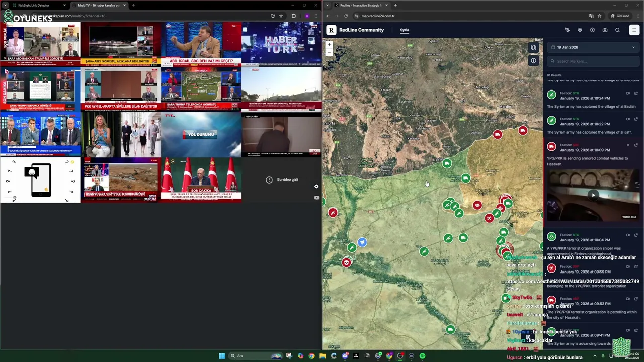Viewport: 644px width, 362px height.
Task: Open File Explorer from the taskbar
Action: click(323, 356)
